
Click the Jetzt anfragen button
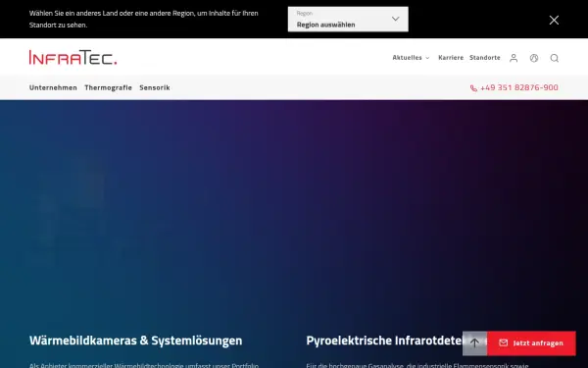tap(531, 342)
